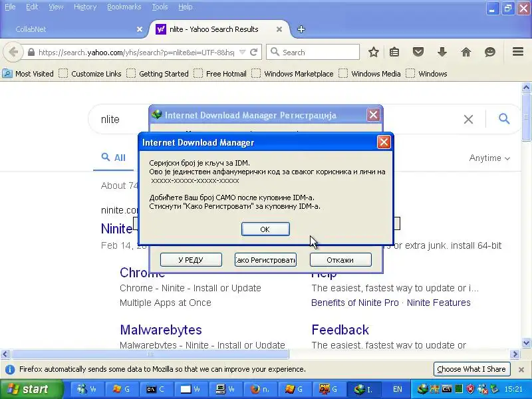This screenshot has height=399, width=532.
Task: Switch to the Firefox taskbar button
Action: click(261, 389)
